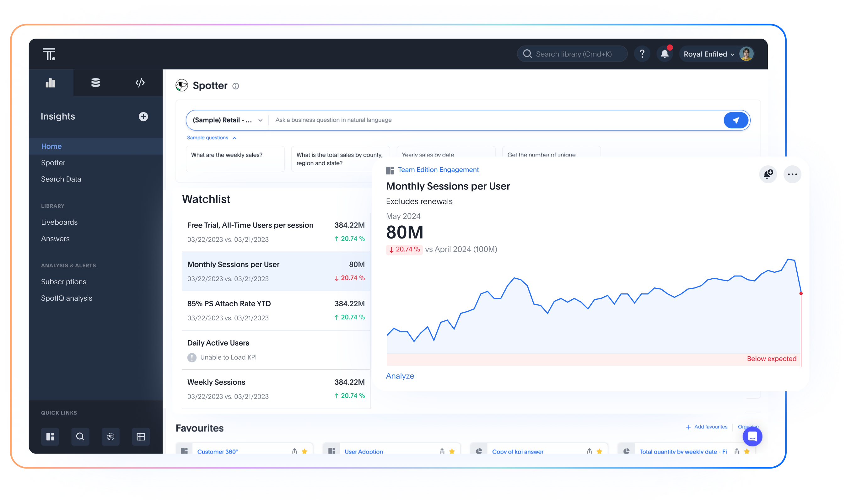This screenshot has height=504, width=851.
Task: Open the notifications bell in the top bar
Action: coord(665,54)
